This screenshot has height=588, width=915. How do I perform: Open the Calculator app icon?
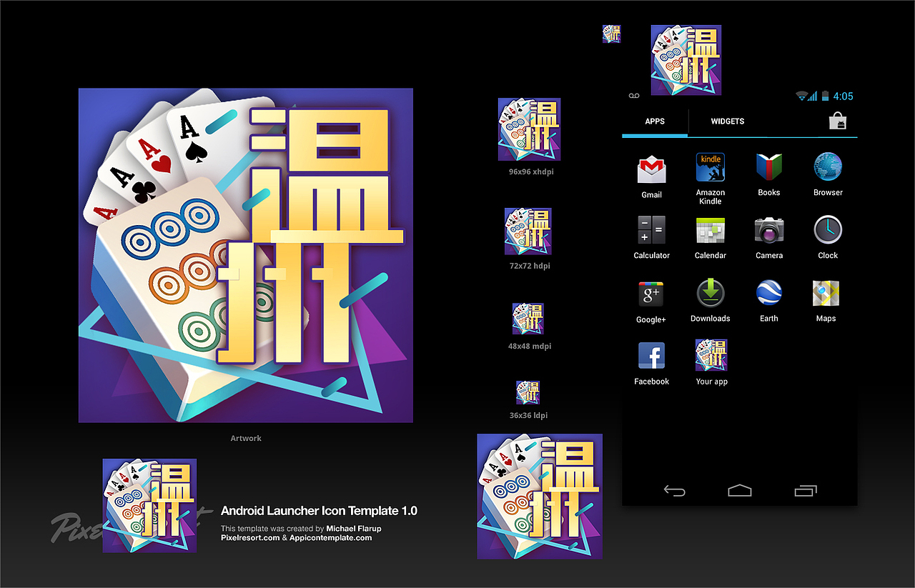(x=651, y=230)
